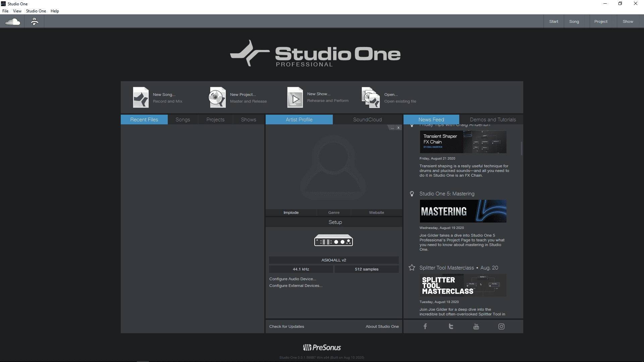Switch to the Project page button
The image size is (644, 362).
(601, 21)
